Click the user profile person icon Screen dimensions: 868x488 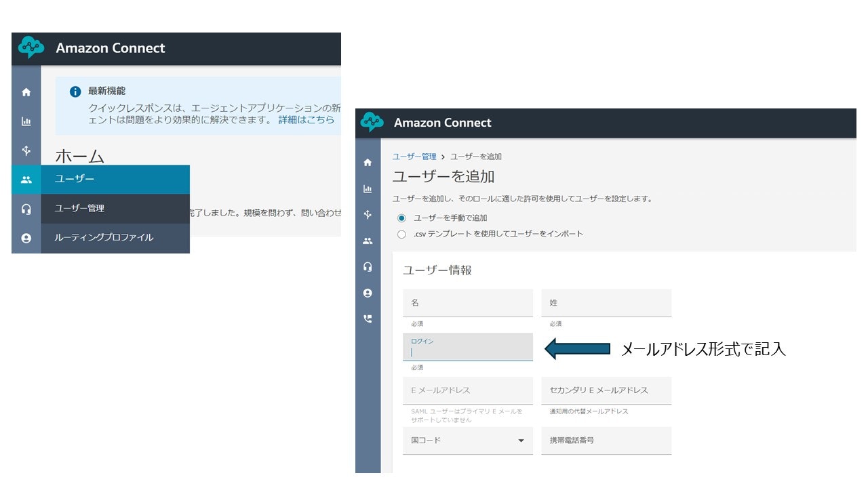(26, 237)
